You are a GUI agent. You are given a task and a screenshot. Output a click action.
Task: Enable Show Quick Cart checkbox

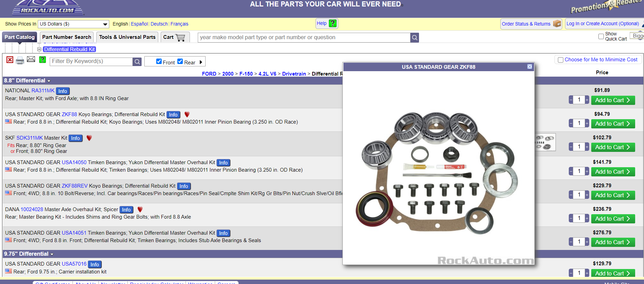pos(601,36)
